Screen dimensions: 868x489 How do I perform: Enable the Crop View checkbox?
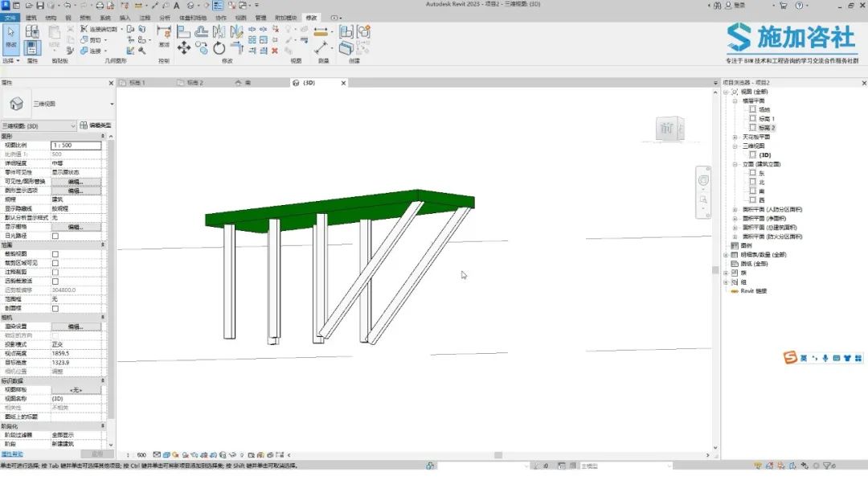[x=55, y=254]
